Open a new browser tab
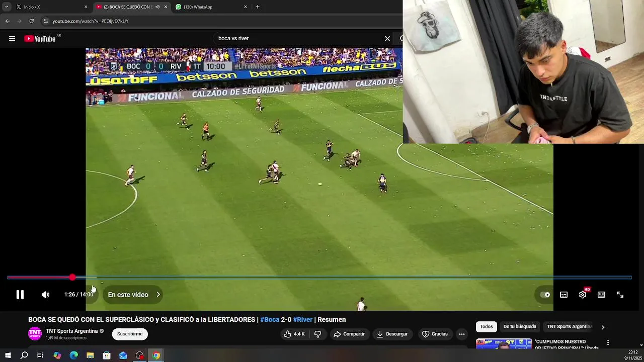This screenshot has height=362, width=644. point(258,7)
